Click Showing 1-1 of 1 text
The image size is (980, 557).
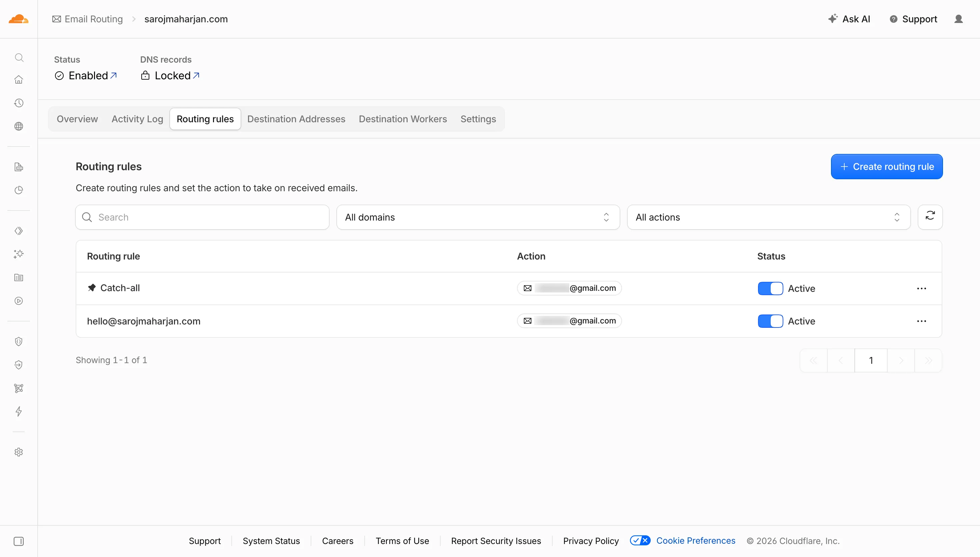pos(111,360)
